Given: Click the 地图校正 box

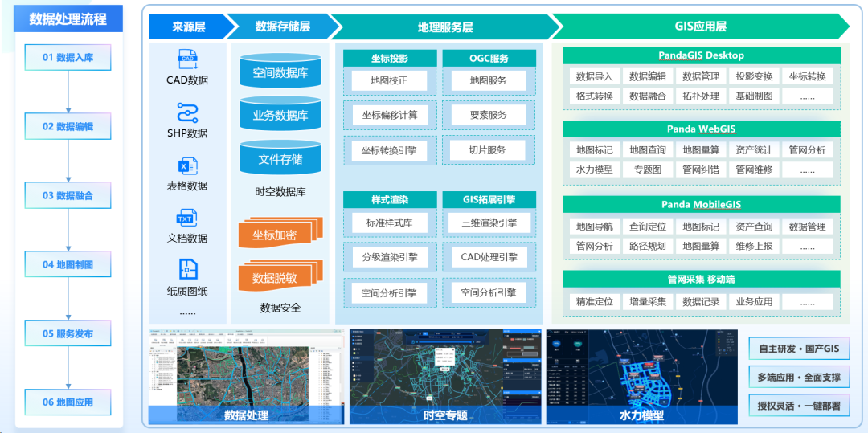Looking at the screenshot, I should pos(389,81).
